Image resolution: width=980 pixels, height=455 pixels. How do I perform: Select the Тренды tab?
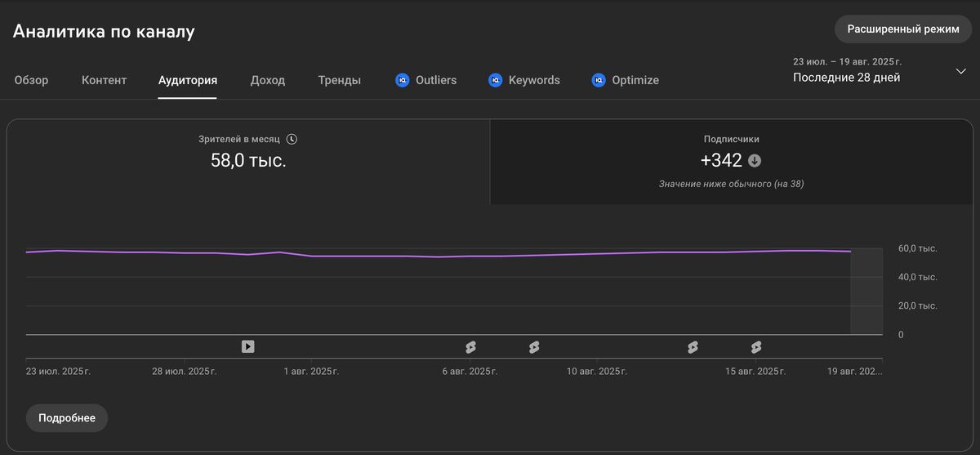(339, 80)
